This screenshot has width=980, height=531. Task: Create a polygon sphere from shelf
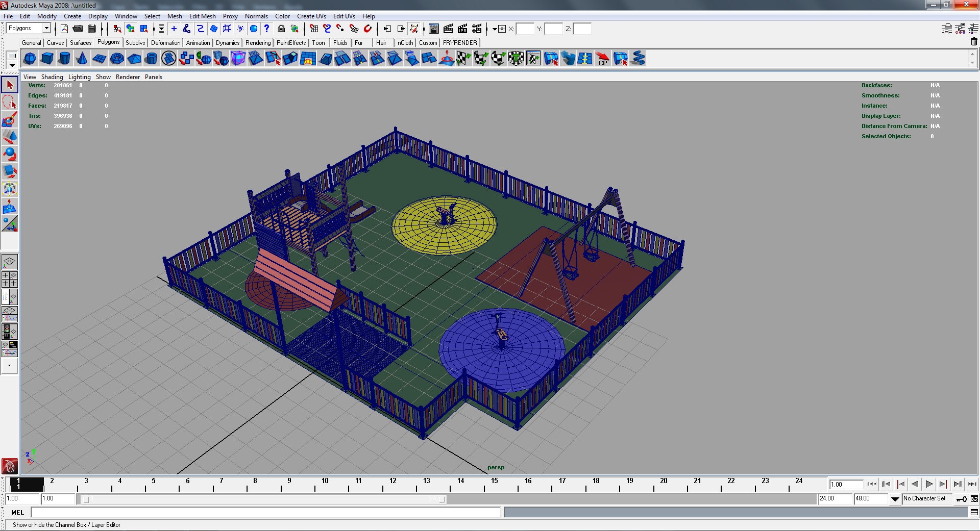pyautogui.click(x=30, y=59)
